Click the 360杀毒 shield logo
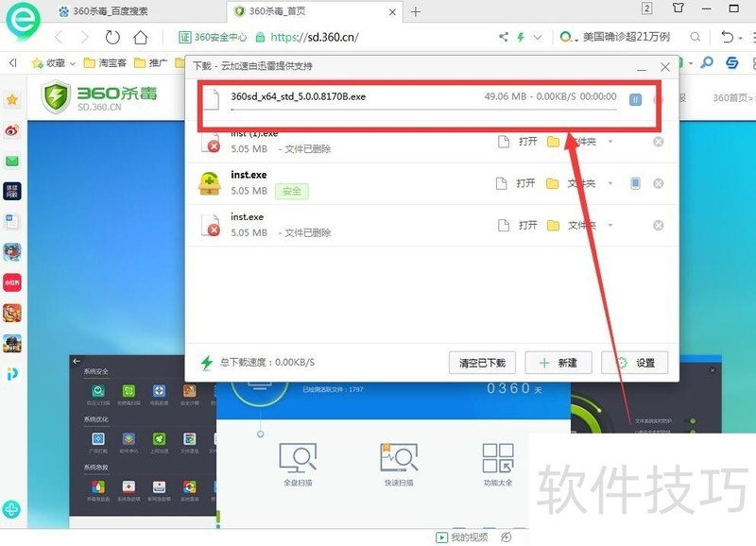The image size is (756, 546). [x=56, y=97]
